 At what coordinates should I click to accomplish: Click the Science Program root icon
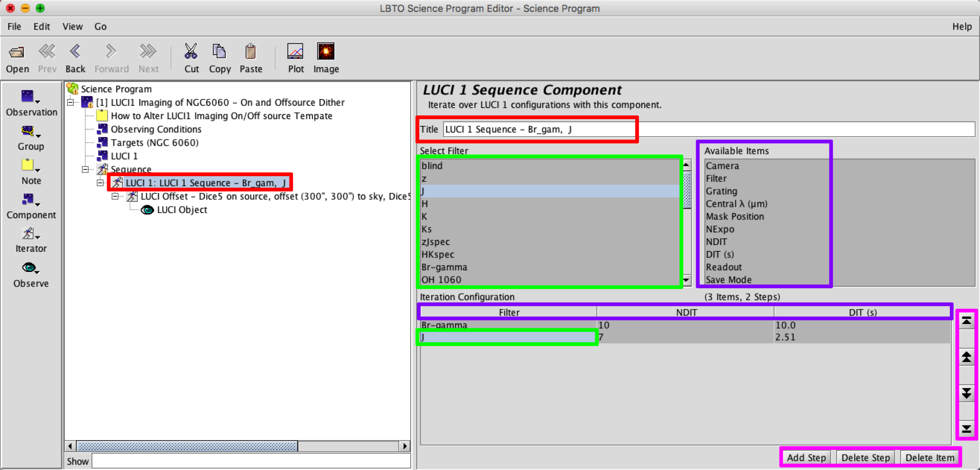click(x=73, y=89)
